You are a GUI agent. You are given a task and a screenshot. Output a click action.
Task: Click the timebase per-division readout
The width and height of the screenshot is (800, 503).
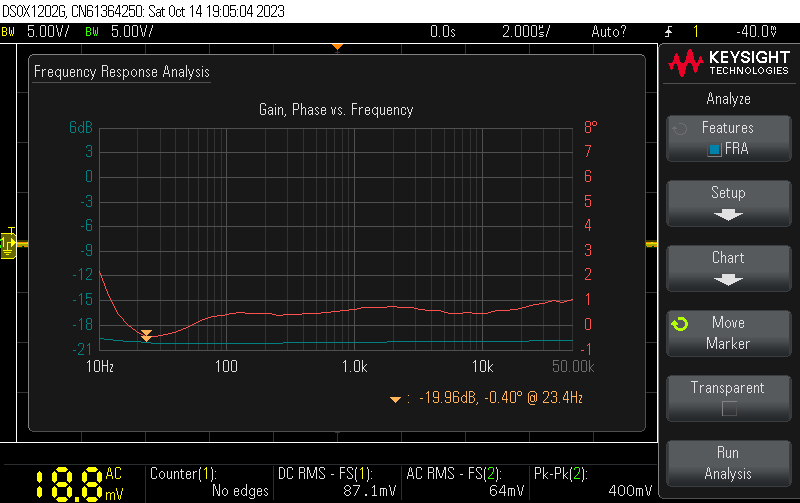[526, 32]
